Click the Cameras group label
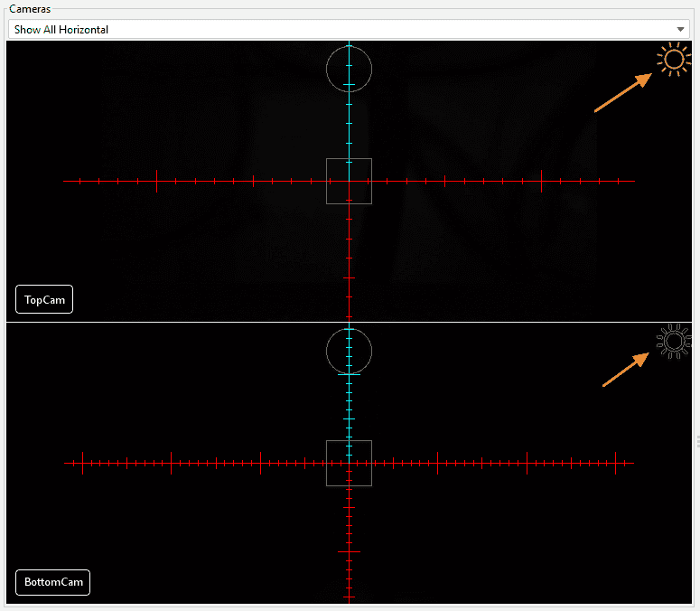Viewport: 700px width, 611px height. (x=30, y=8)
